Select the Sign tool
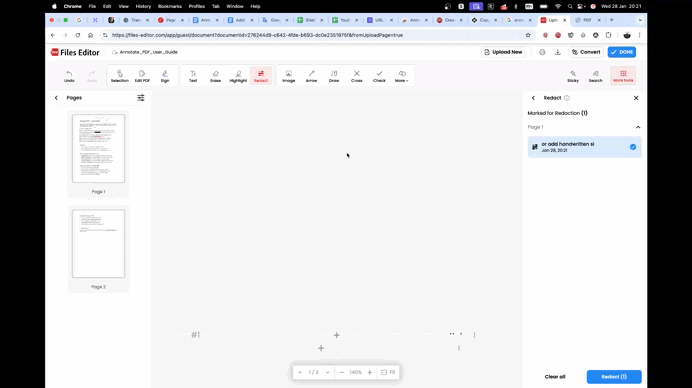Image resolution: width=692 pixels, height=388 pixels. (165, 76)
